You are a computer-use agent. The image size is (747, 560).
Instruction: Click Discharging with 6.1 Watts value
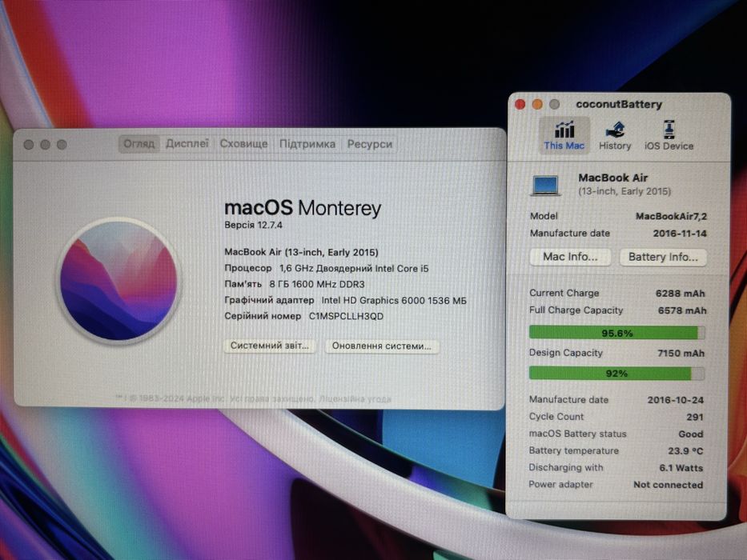681,468
